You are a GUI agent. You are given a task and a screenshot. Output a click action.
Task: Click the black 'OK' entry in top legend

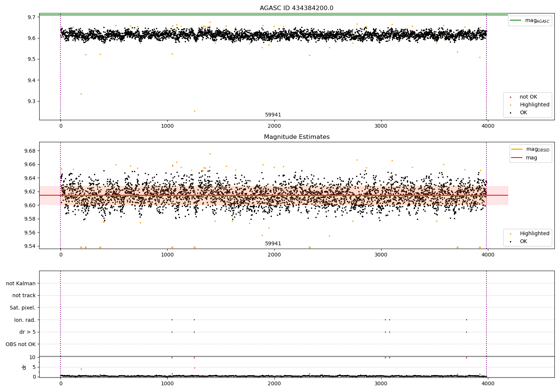(523, 113)
